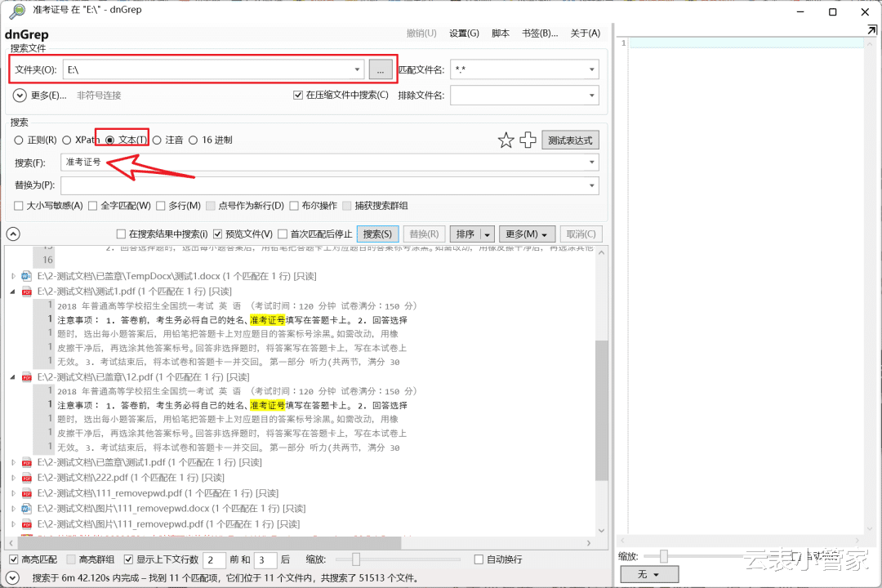Screen dimensions: 882x588
Task: Click the ... browse folder button
Action: click(381, 69)
